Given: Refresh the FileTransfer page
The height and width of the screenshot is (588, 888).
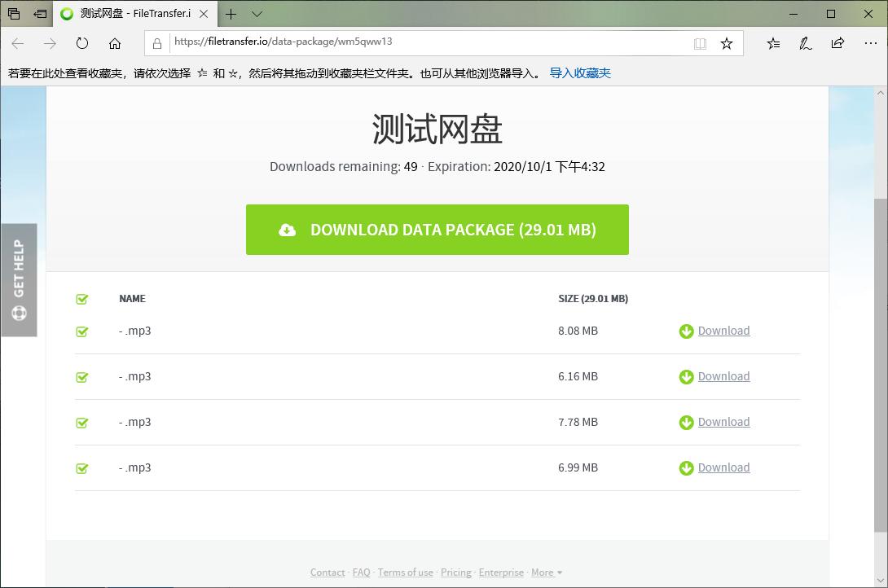Looking at the screenshot, I should [81, 44].
